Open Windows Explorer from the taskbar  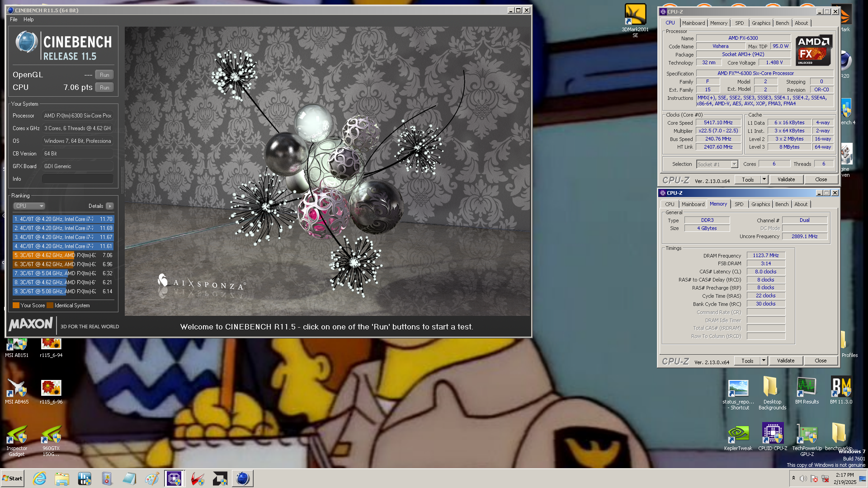coord(62,479)
